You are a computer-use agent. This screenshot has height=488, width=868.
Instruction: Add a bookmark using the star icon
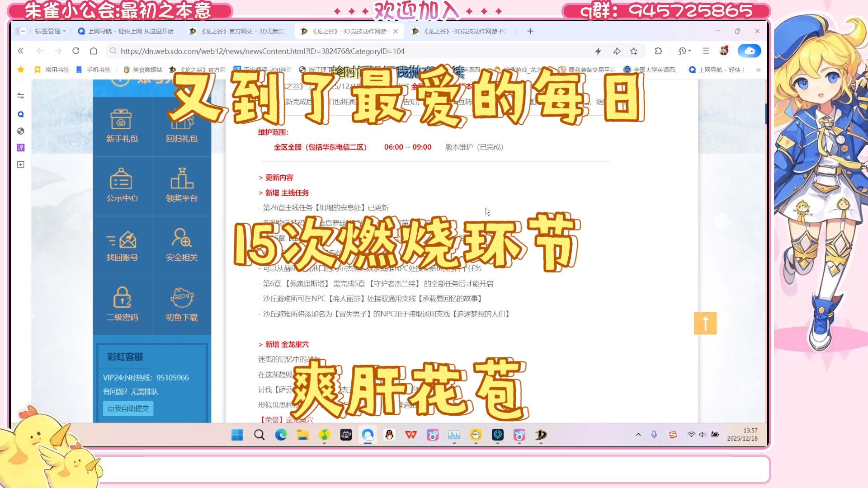pyautogui.click(x=633, y=51)
